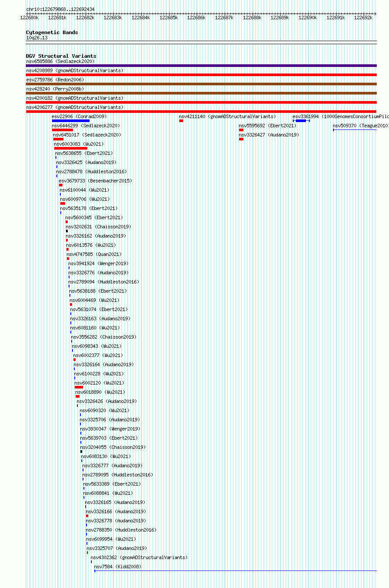The width and height of the screenshot is (389, 588).
Task: Select the nsv6003083 (Wu2021) label
Action: [x=79, y=144]
